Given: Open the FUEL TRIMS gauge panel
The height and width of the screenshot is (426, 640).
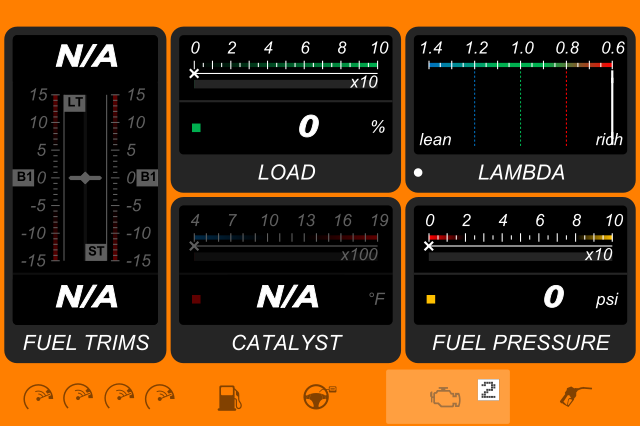Looking at the screenshot, I should [x=86, y=343].
